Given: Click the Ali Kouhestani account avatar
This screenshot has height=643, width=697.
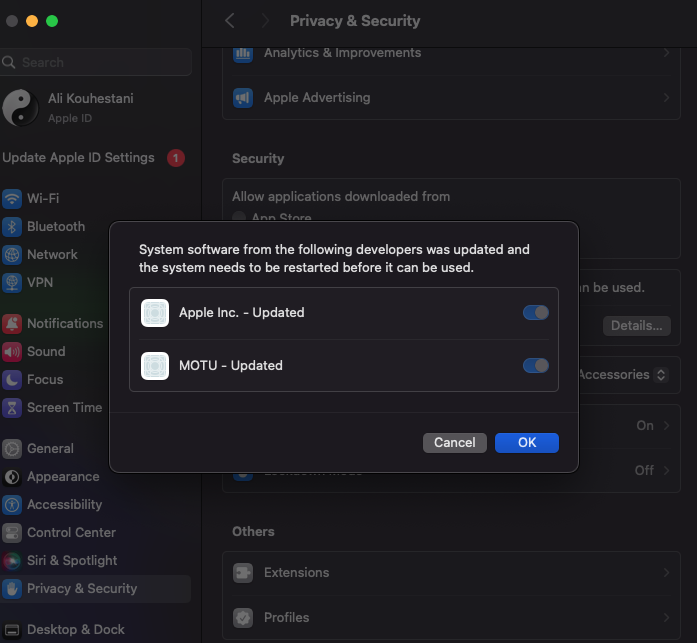Looking at the screenshot, I should 20,108.
